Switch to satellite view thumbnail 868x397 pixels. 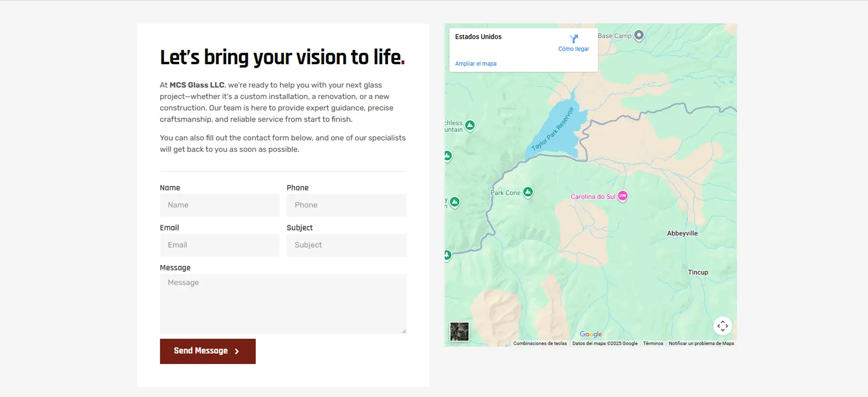coord(459,331)
